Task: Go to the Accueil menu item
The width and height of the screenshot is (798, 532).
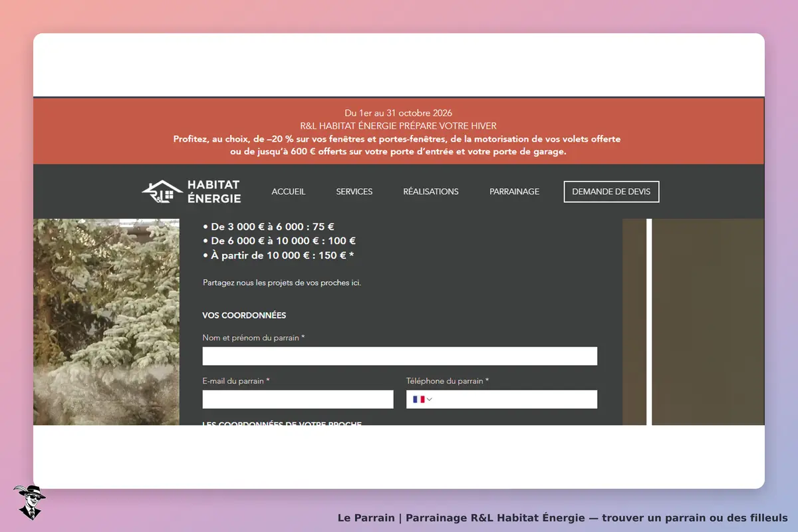Action: [x=289, y=192]
